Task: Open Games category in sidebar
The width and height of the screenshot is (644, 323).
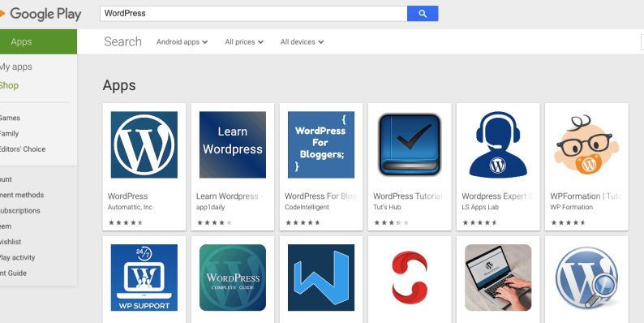Action: click(x=10, y=118)
